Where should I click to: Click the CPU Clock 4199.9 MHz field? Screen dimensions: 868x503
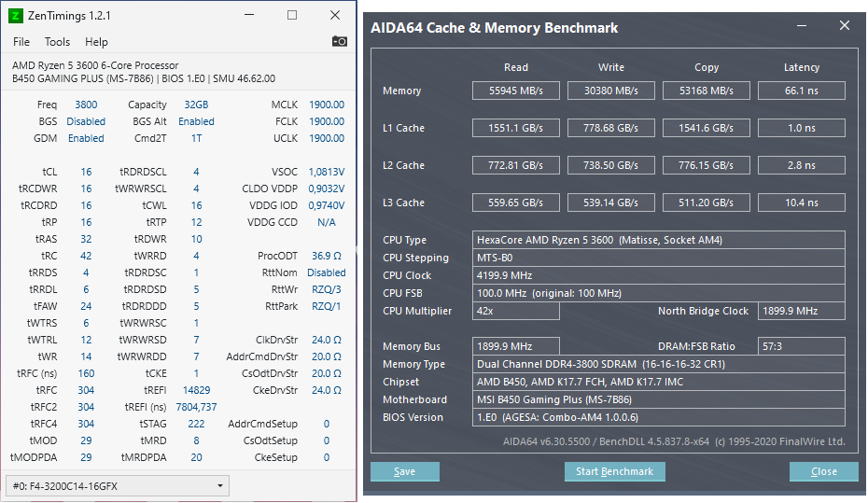[x=659, y=275]
